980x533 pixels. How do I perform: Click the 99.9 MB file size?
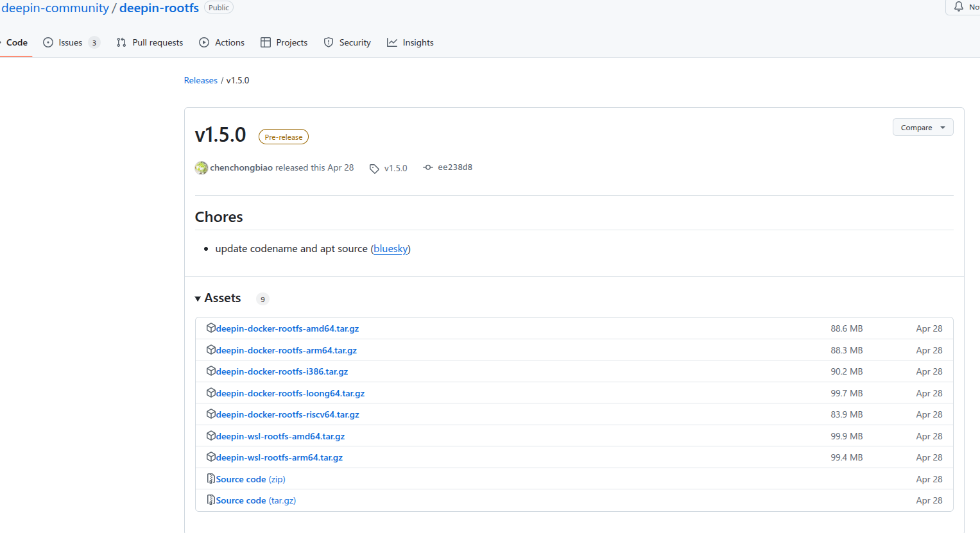[847, 436]
